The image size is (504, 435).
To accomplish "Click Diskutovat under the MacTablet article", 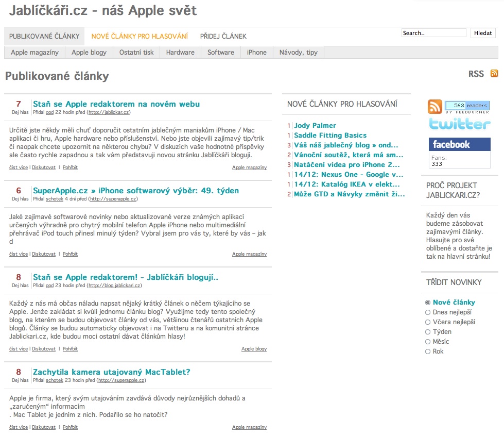I will 44,427.
